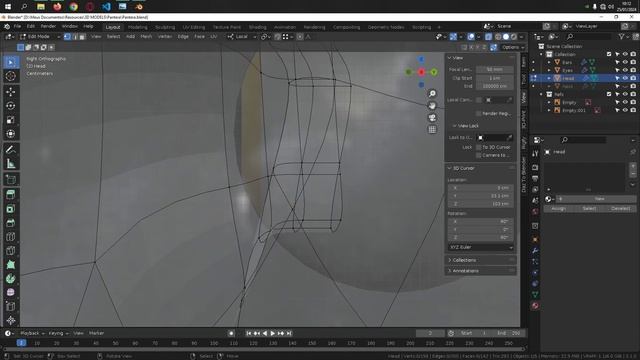Switch to face select mode
Viewport: 640px width, 360px height.
82,37
